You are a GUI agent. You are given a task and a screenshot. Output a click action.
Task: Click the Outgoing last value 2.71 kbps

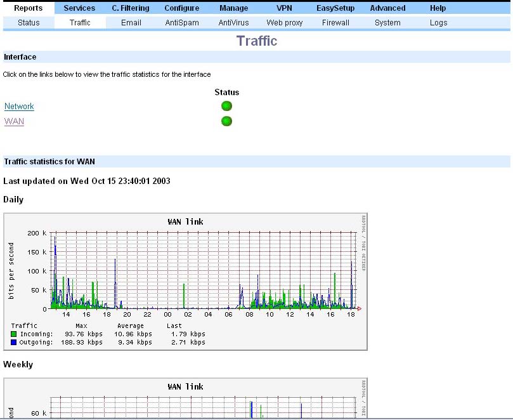188,342
